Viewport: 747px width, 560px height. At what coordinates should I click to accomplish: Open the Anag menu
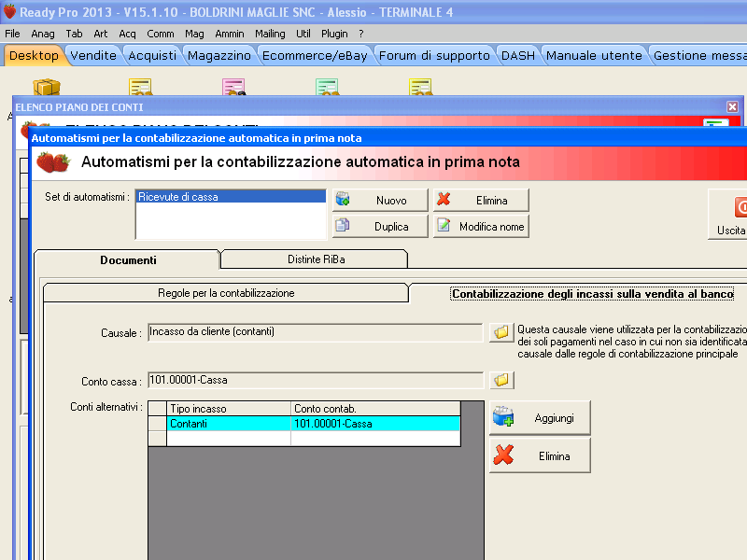tap(43, 34)
